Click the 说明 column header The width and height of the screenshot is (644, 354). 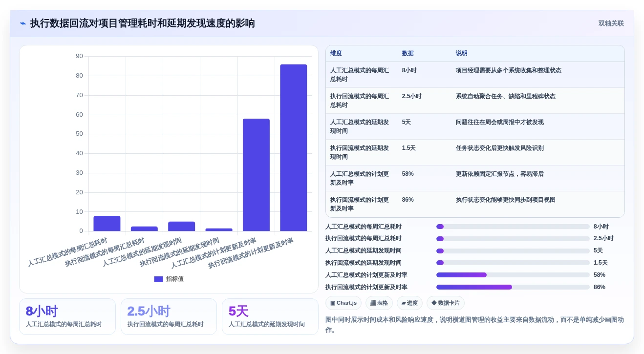coord(462,54)
